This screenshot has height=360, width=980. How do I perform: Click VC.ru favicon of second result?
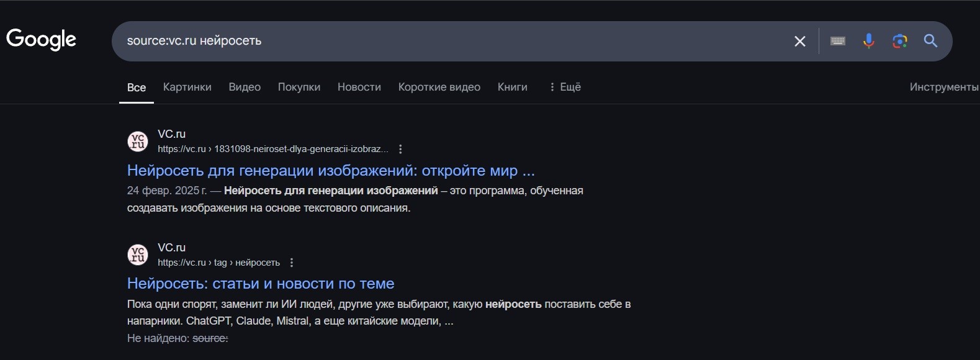coord(138,255)
